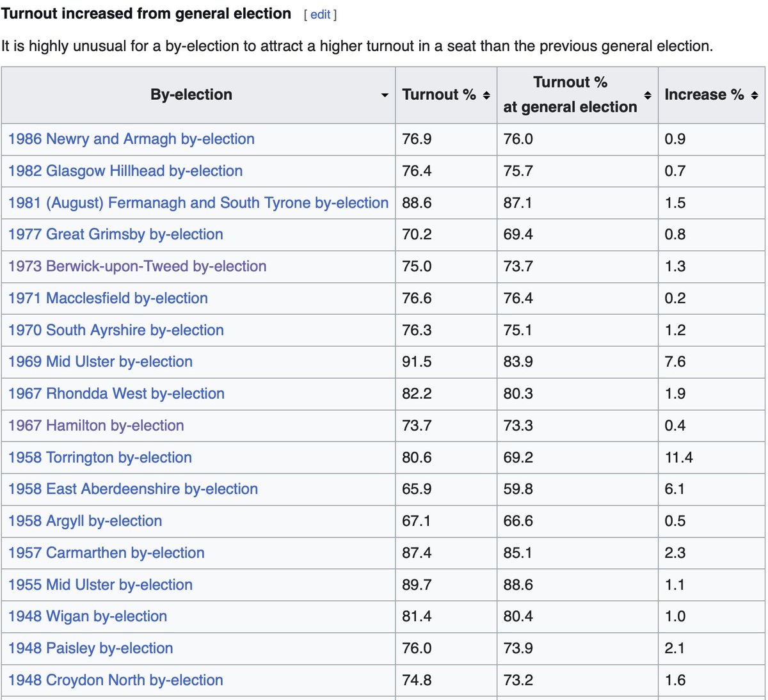Select turnout value 91.5 for 1969 Mid Ulster

[417, 362]
